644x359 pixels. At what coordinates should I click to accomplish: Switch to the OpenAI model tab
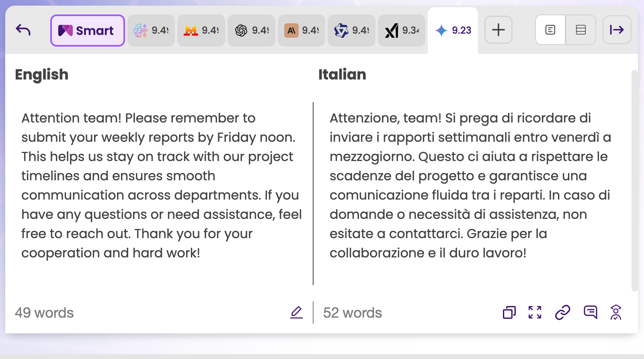point(251,31)
